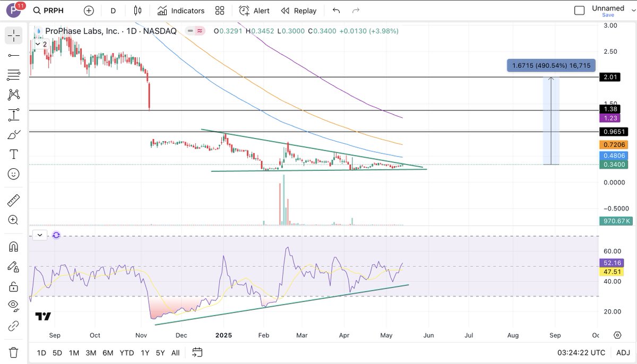Select the All date range
Viewport: 637px width, 364px height.
pos(176,352)
